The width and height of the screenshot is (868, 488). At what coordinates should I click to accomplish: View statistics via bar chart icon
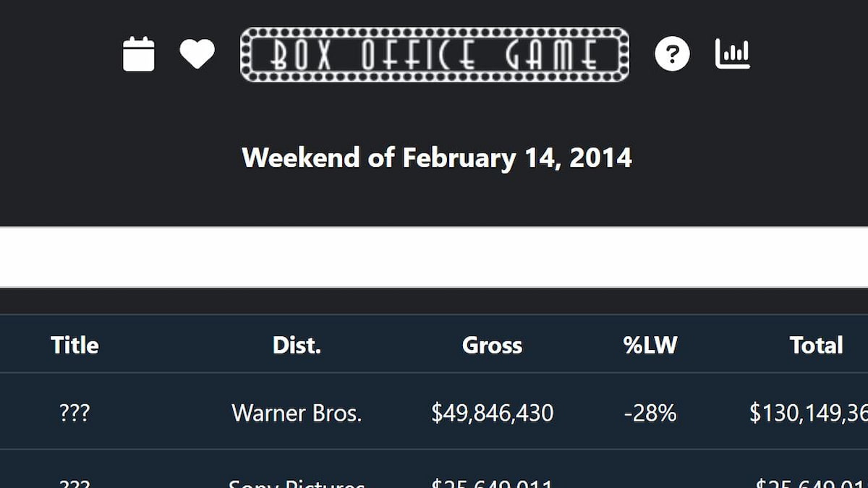point(733,54)
